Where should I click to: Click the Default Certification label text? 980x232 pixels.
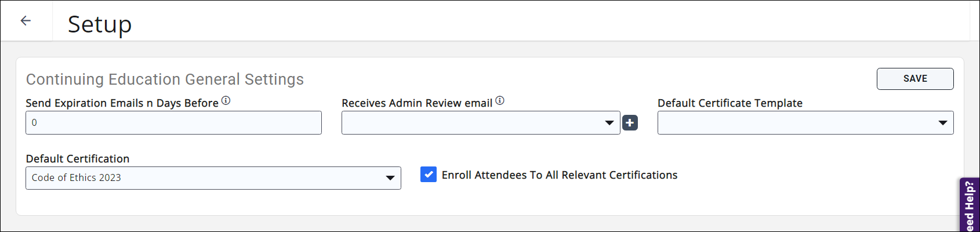78,159
